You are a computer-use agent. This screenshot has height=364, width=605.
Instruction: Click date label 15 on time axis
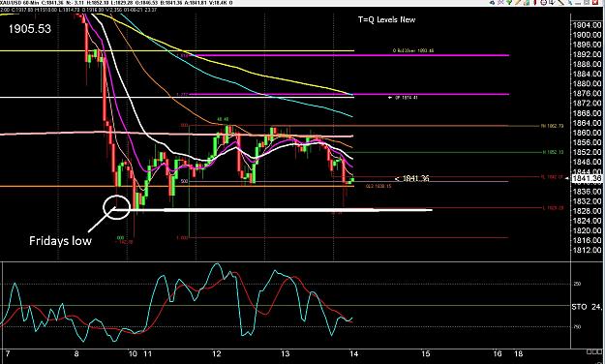click(425, 354)
